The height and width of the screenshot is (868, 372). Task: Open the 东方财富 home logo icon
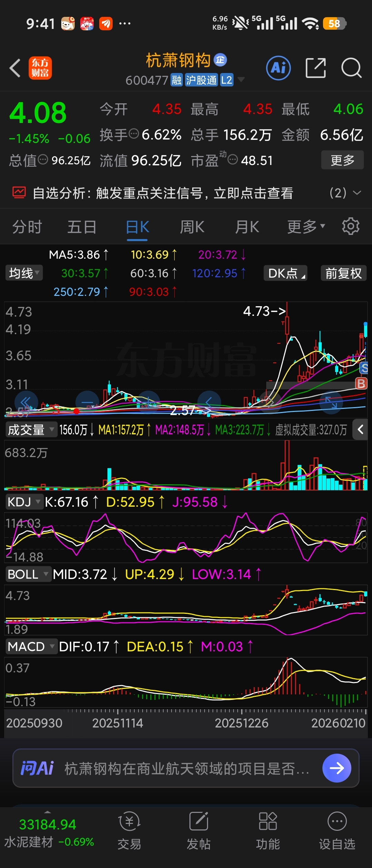coord(40,68)
